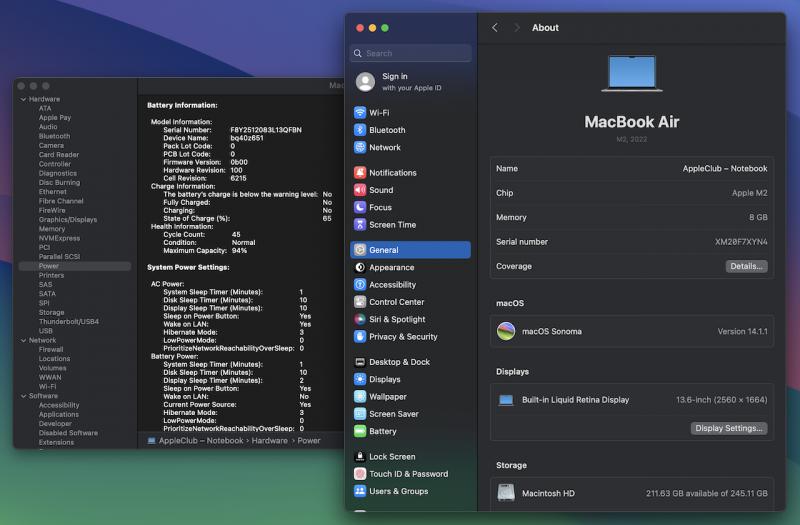Viewport: 800px width, 525px height.
Task: Click the macOS Version 14.1.1 text
Action: 742,331
